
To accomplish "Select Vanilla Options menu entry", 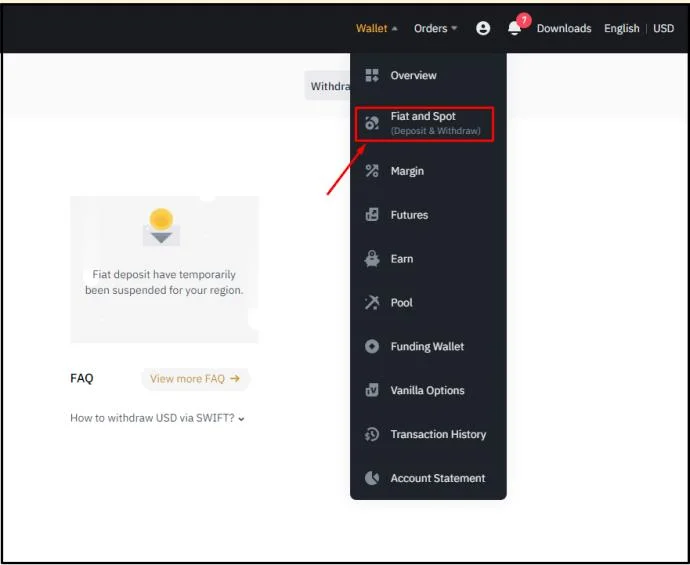I will coord(428,390).
